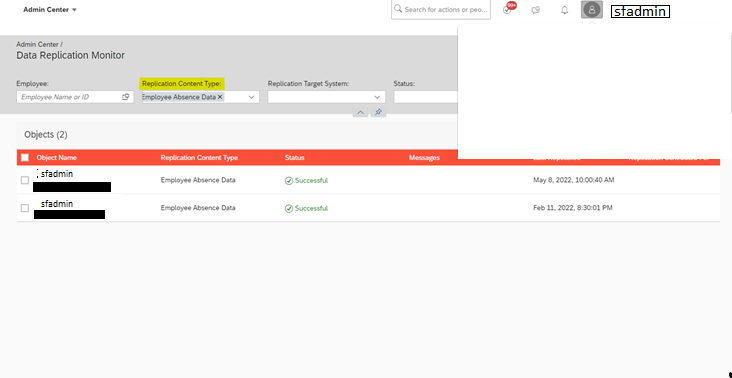This screenshot has height=378, width=732.
Task: Expand the Replication Content Type dropdown
Action: [x=252, y=97]
